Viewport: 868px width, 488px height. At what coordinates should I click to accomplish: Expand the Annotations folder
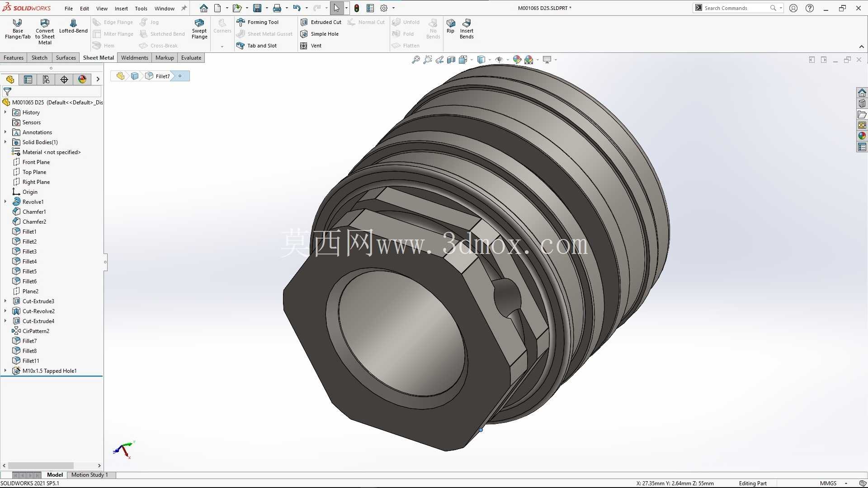click(5, 132)
